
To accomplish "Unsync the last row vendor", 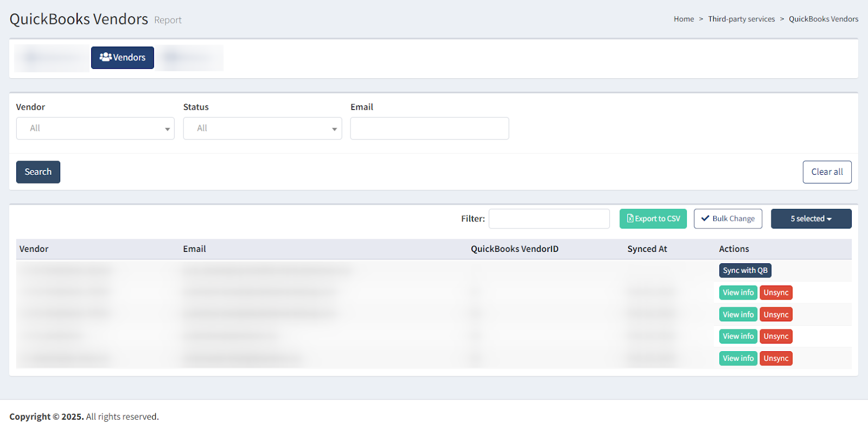I will tap(776, 358).
